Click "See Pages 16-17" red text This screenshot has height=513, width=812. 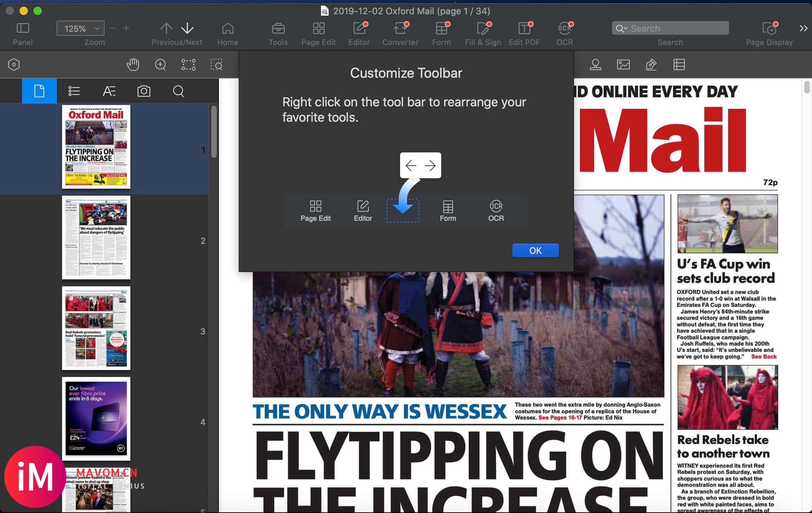(x=560, y=417)
